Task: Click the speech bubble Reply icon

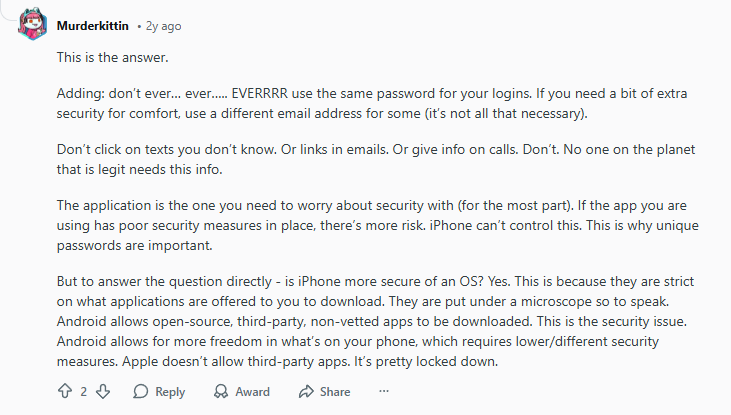Action: [x=141, y=392]
